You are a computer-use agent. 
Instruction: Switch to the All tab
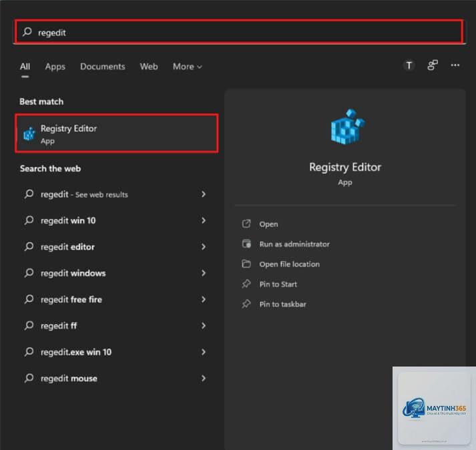coord(25,66)
